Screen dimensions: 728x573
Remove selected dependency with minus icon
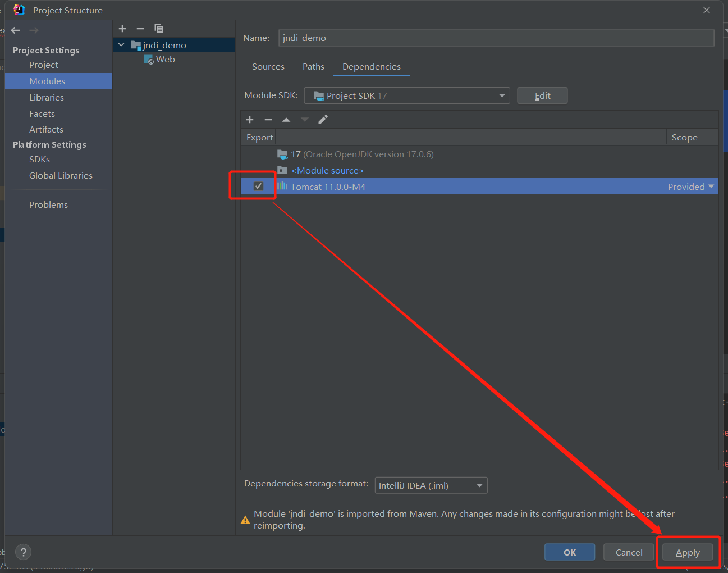pyautogui.click(x=268, y=120)
